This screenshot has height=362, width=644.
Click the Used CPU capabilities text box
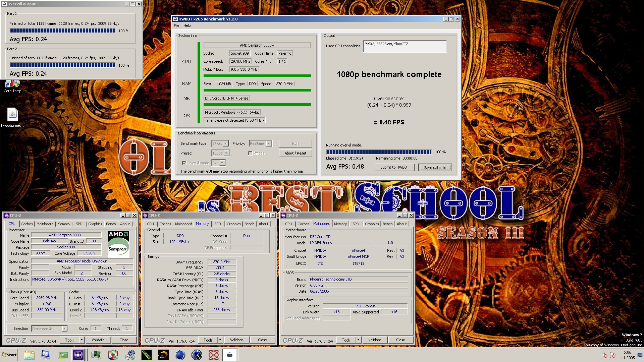click(x=405, y=46)
